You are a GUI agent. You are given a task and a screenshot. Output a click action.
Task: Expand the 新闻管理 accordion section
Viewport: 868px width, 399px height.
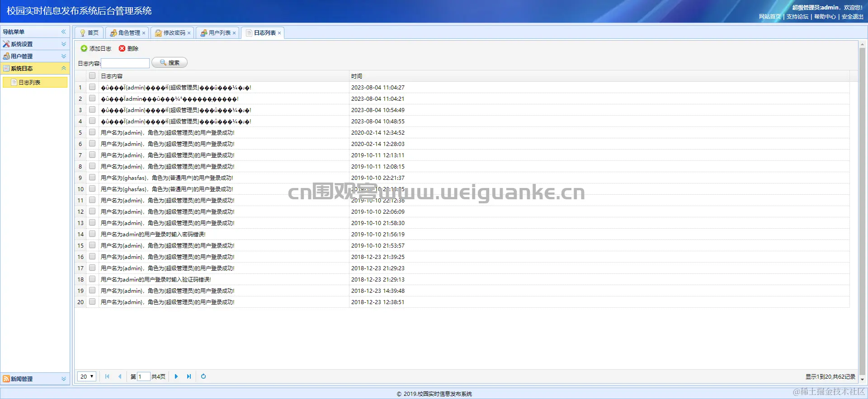coord(63,379)
